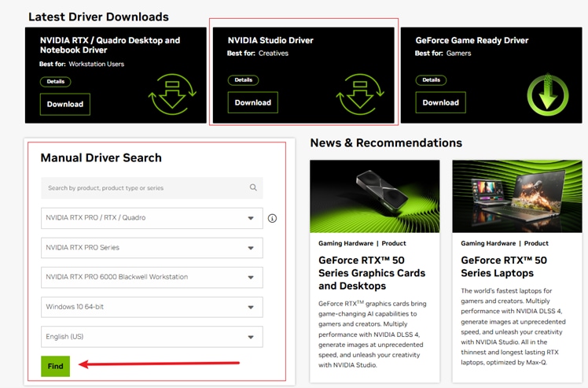Open the GeForce RTX 50 Series Laptops article
This screenshot has width=588, height=388.
click(504, 267)
